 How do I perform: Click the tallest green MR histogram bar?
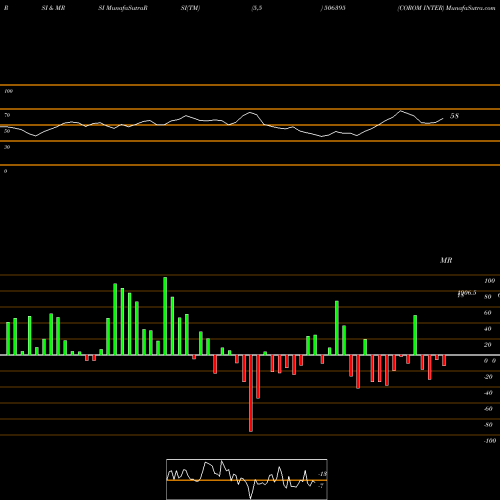coord(165,316)
